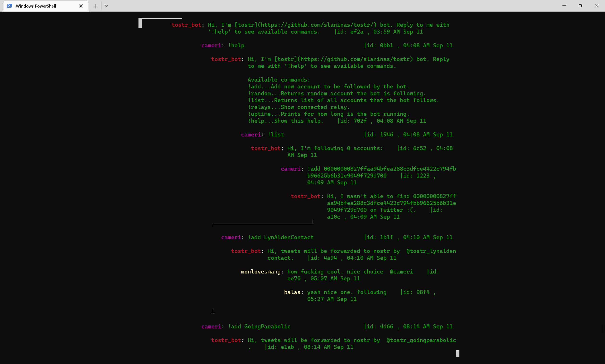Click the message id 4d66
Image resolution: width=605 pixels, height=364 pixels.
(x=386, y=326)
